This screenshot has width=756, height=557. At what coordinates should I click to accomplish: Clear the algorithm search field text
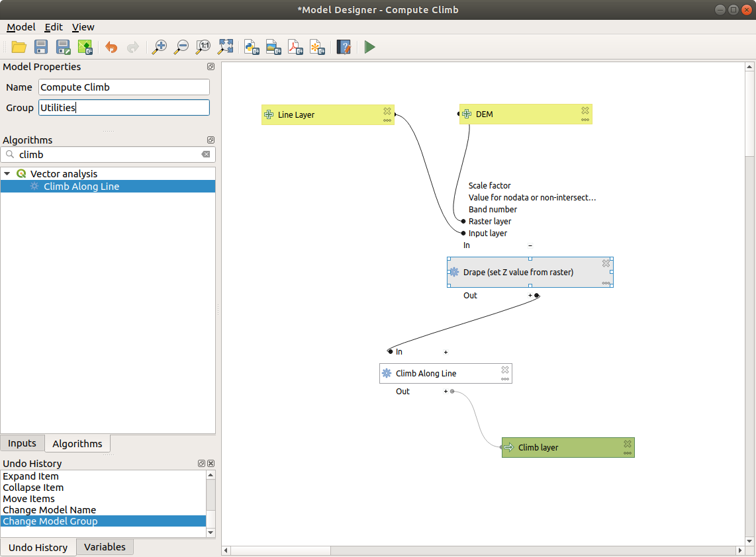pos(206,154)
